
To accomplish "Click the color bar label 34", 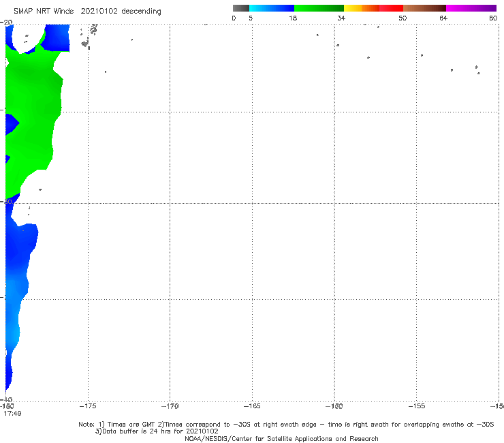I will coord(341,18).
